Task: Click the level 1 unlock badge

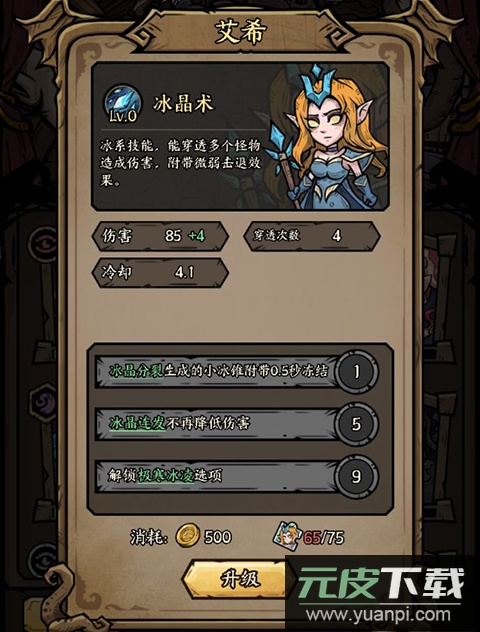Action: pos(356,371)
